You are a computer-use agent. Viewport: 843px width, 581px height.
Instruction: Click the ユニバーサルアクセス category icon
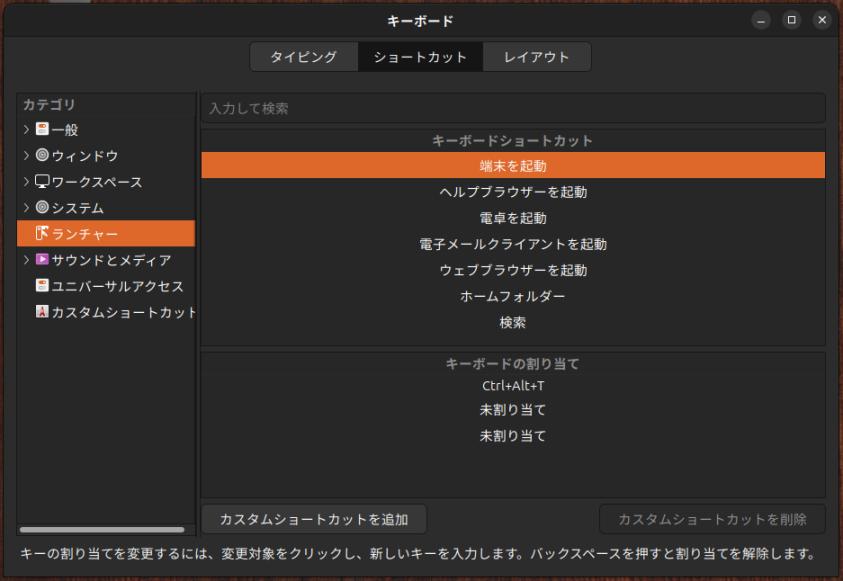coord(42,285)
